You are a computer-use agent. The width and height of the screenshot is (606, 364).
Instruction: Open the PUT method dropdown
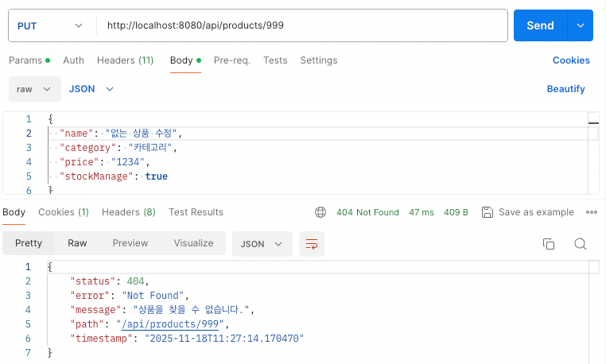point(49,25)
